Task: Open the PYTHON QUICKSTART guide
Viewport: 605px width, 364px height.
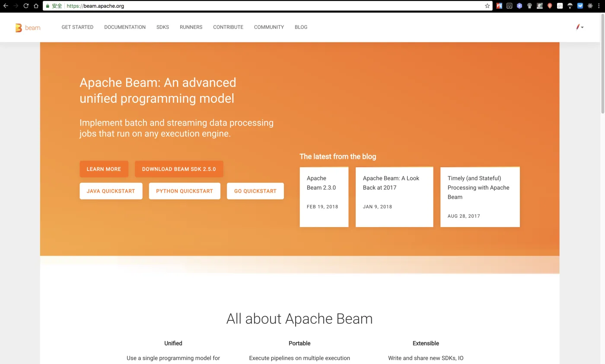Action: 185,191
